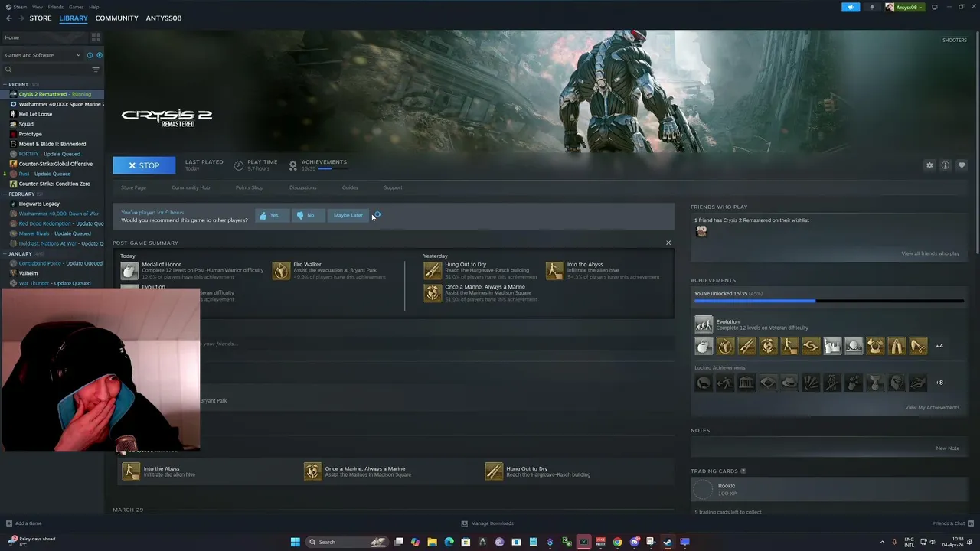Open the Friends menu

click(x=56, y=7)
